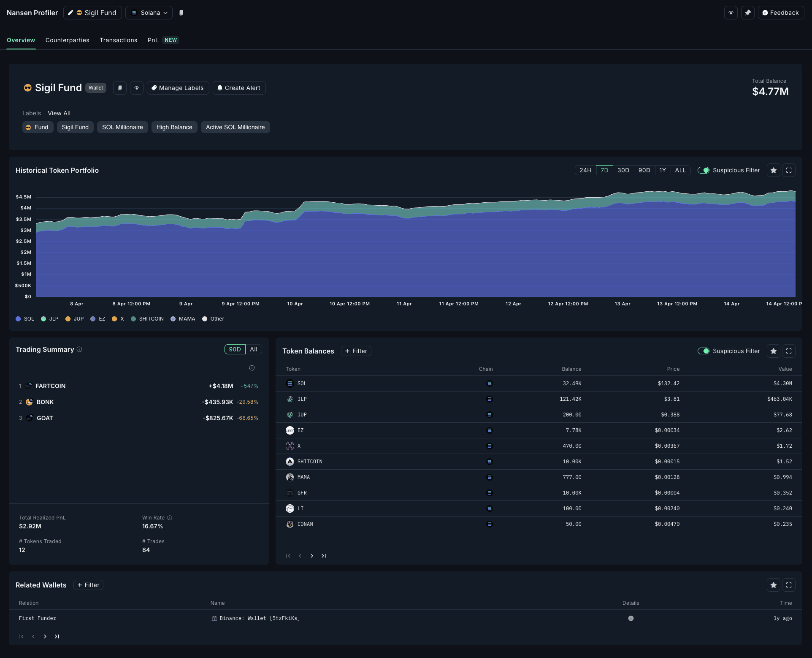Go to next page of Token Balances

[x=312, y=556]
